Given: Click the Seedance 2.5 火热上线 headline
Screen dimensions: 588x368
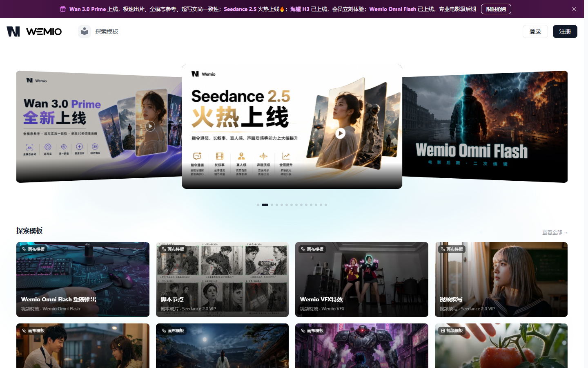Looking at the screenshot, I should click(x=241, y=108).
